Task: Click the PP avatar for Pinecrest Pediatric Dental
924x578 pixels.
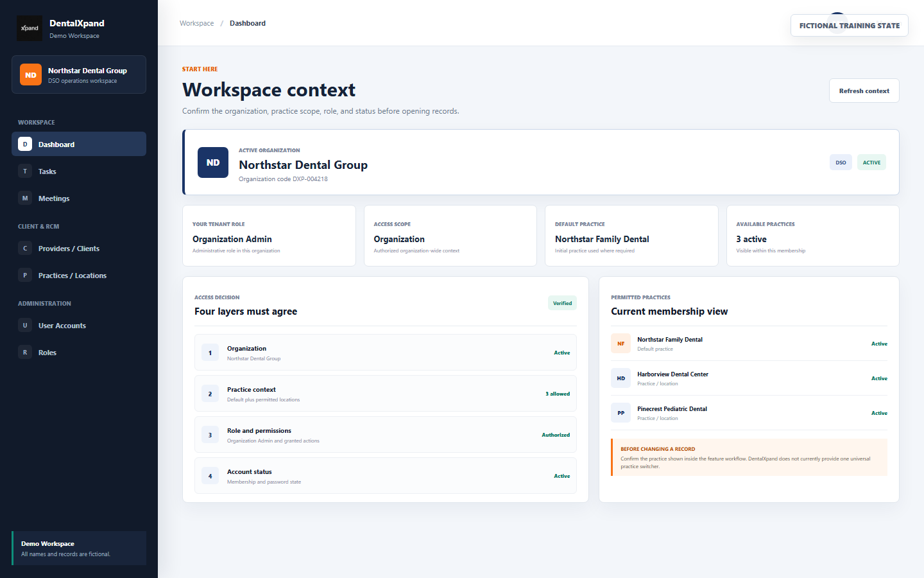Action: point(620,413)
